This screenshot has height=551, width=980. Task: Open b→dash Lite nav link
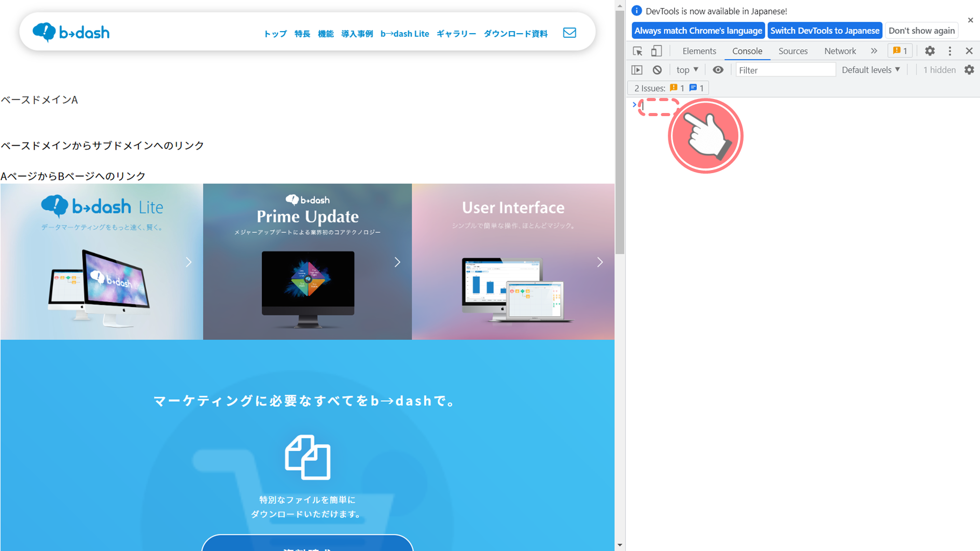404,34
